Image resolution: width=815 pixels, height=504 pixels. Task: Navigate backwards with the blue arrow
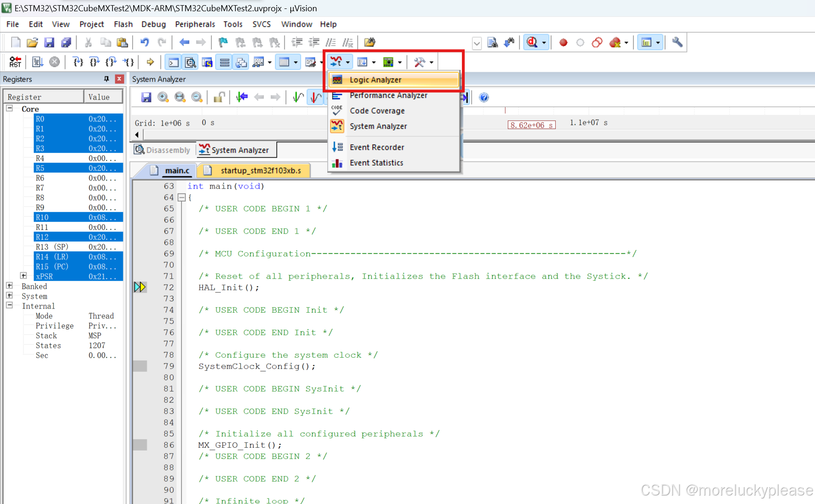184,43
